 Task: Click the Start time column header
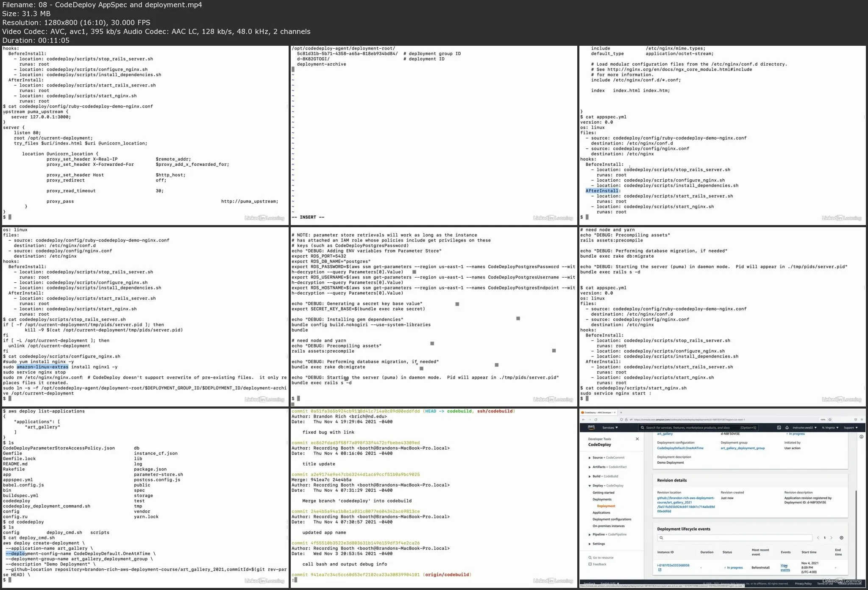(809, 552)
